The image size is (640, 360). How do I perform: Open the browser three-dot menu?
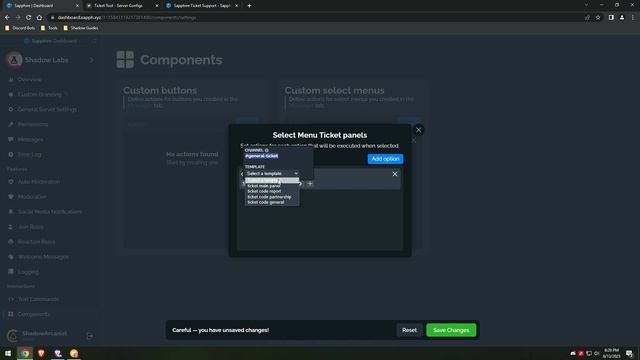633,18
